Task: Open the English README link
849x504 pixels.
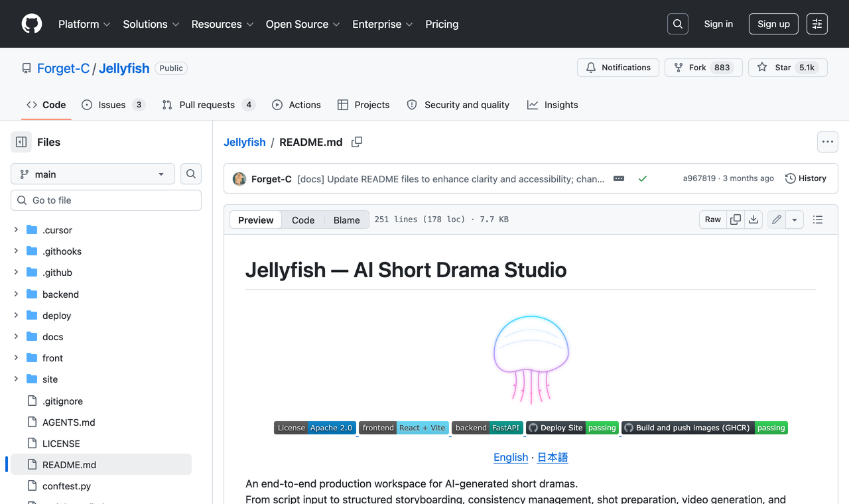Action: [x=511, y=457]
